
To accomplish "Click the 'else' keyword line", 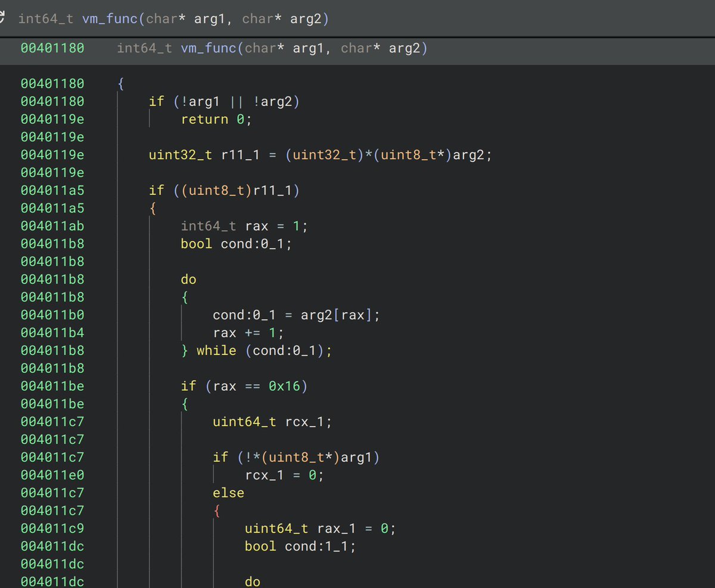I will [228, 493].
